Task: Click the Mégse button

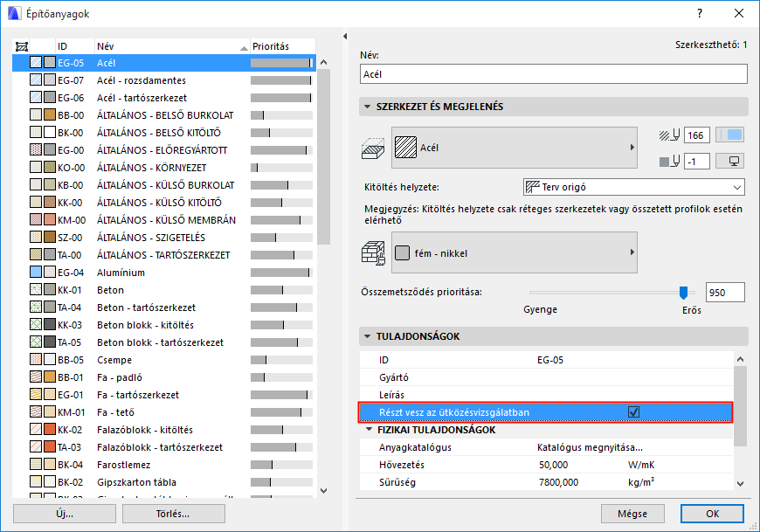Action: coord(632,514)
